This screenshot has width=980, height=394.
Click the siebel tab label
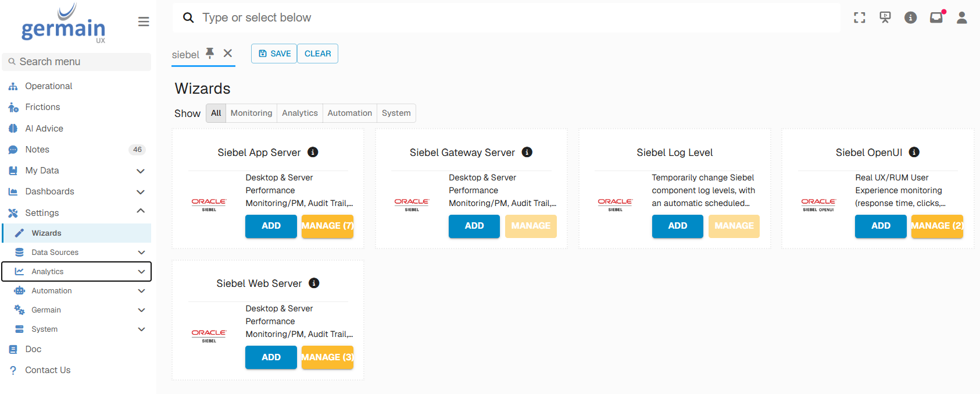click(x=185, y=55)
